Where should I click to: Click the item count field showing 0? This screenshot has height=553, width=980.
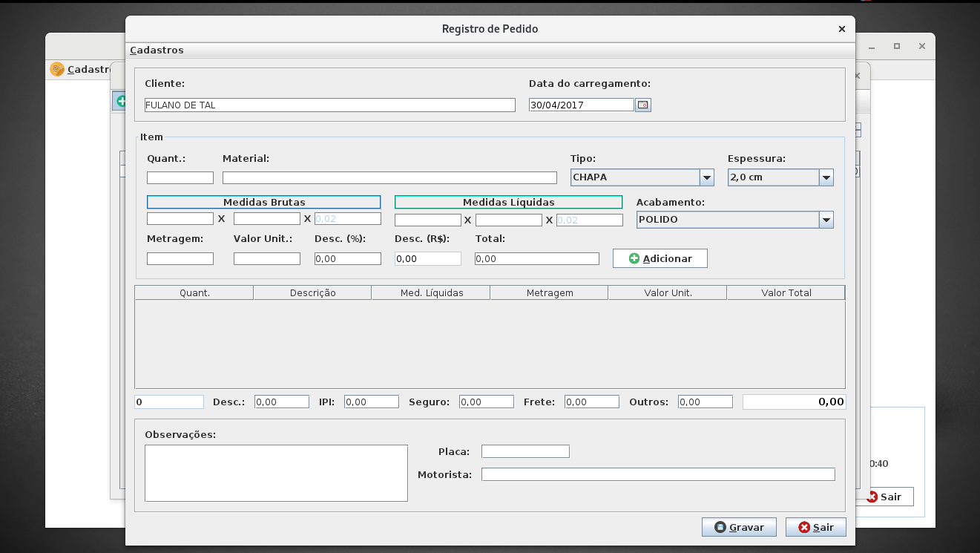point(169,402)
